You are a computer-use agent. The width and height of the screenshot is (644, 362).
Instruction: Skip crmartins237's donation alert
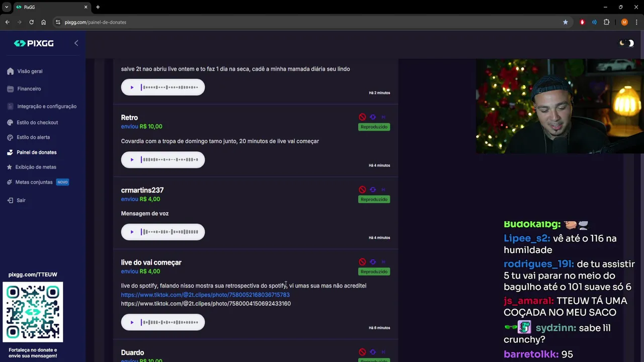(x=383, y=190)
